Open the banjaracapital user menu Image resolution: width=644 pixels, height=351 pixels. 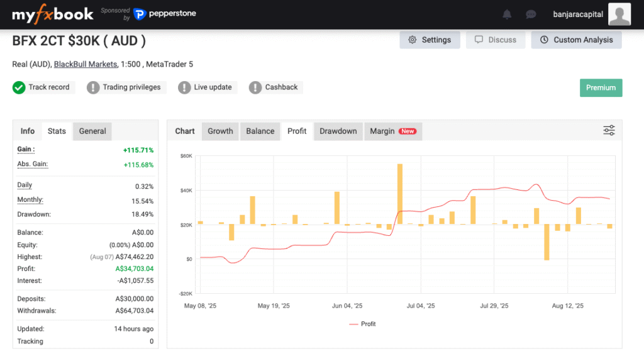578,14
